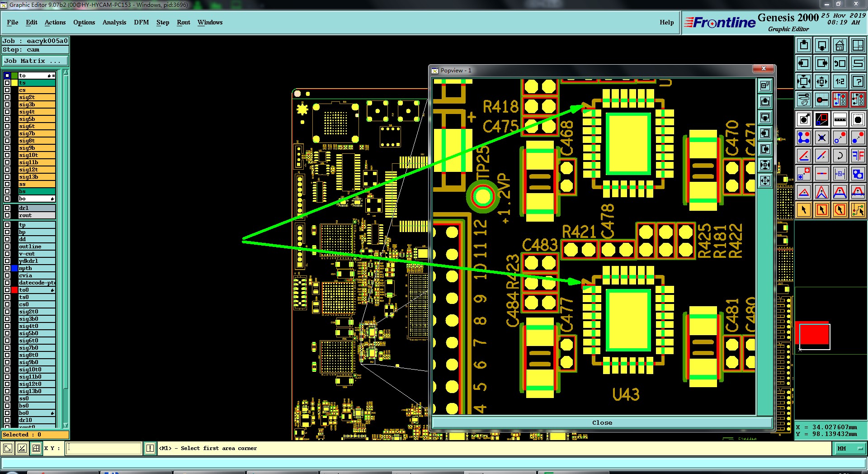Click the pan left icon in main toolbar

[x=804, y=63]
